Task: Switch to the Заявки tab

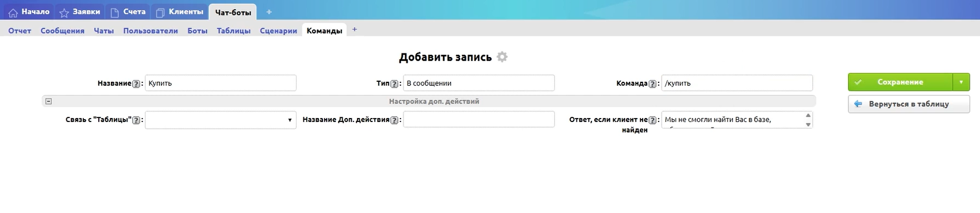Action: click(x=80, y=12)
